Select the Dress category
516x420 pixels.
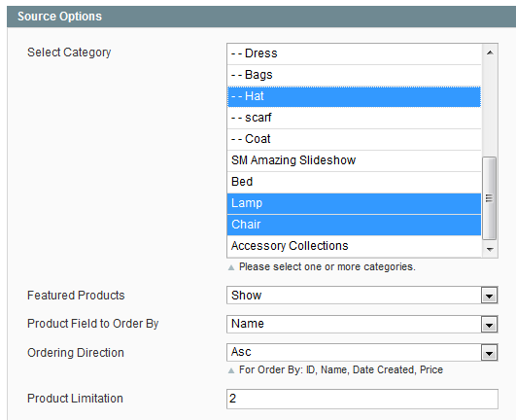(x=354, y=53)
